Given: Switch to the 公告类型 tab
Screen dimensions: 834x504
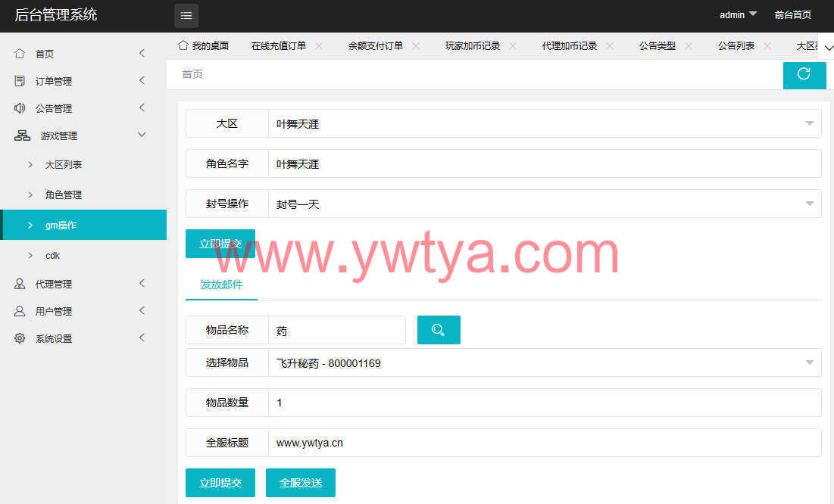Looking at the screenshot, I should point(658,45).
